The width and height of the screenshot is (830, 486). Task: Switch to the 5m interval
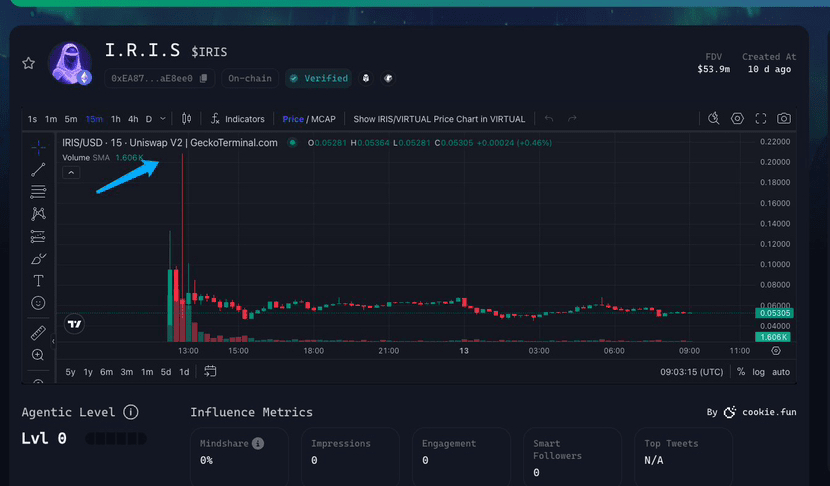(x=71, y=119)
